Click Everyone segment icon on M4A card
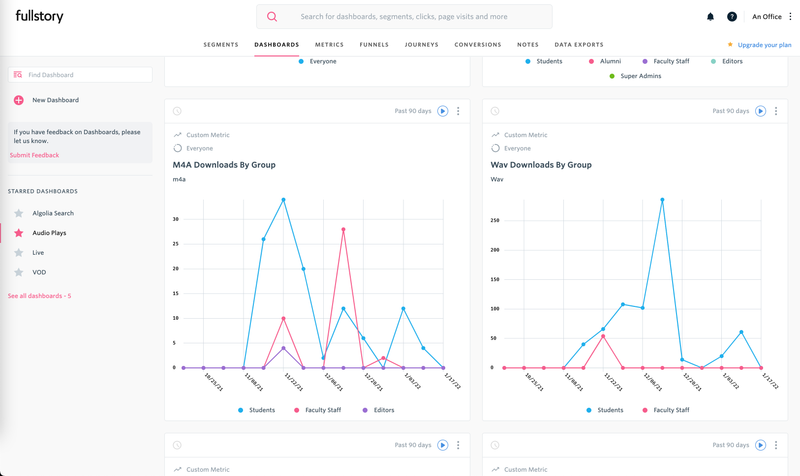800x476 pixels. [177, 148]
